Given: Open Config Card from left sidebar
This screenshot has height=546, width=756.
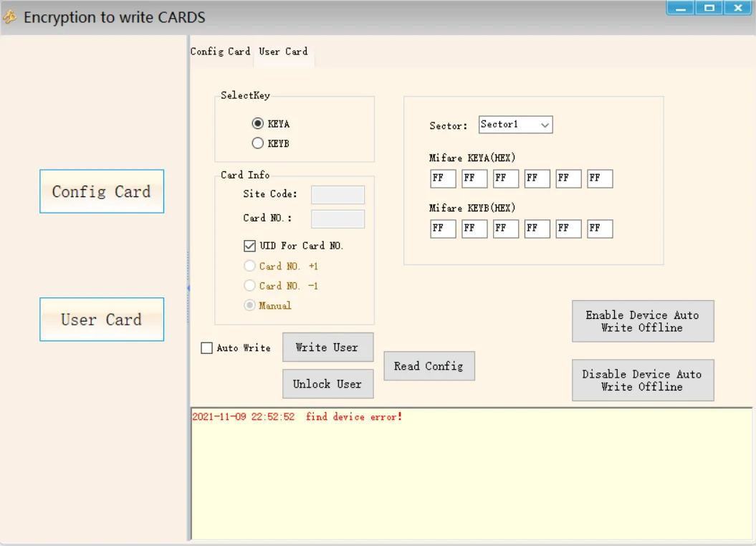Looking at the screenshot, I should (102, 191).
